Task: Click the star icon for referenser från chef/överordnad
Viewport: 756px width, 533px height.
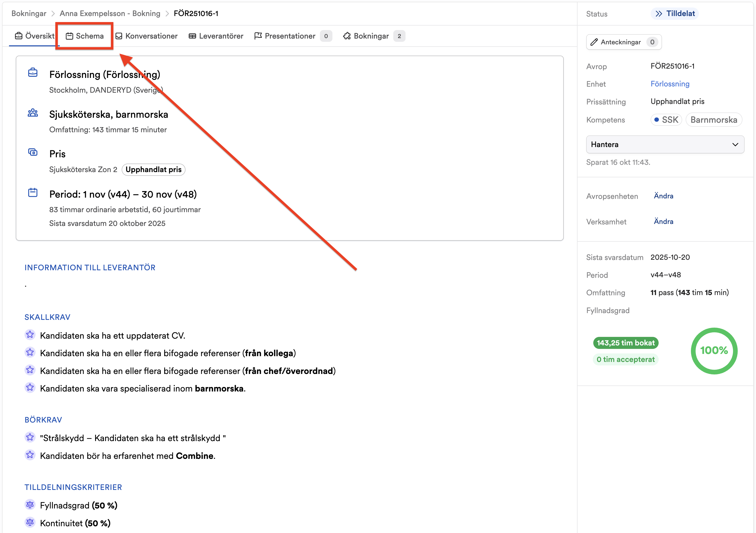Action: tap(30, 370)
